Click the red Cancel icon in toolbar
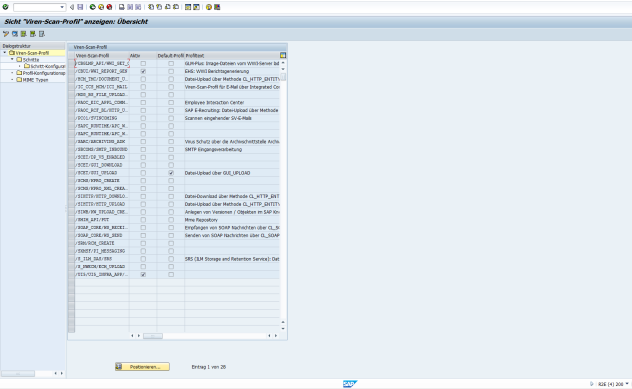 tap(109, 7)
